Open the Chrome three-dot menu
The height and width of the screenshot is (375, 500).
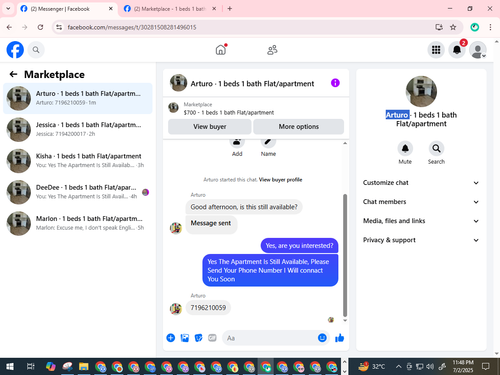pyautogui.click(x=490, y=27)
